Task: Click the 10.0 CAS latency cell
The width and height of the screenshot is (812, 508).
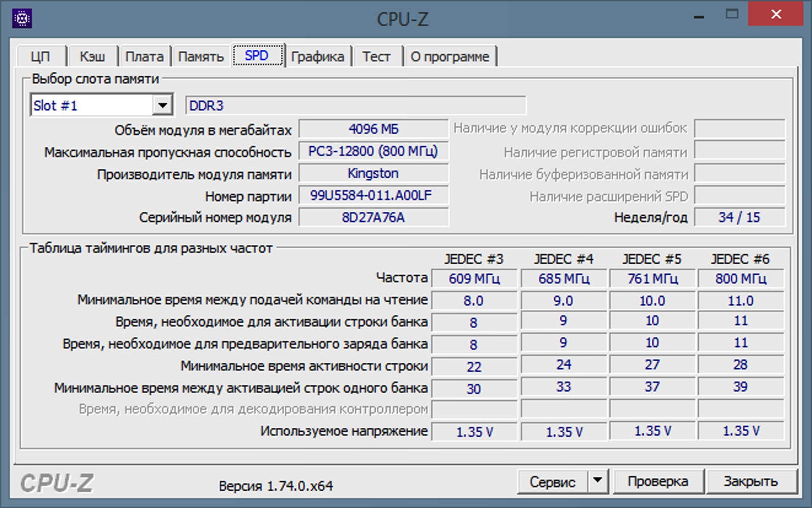Action: (x=652, y=301)
